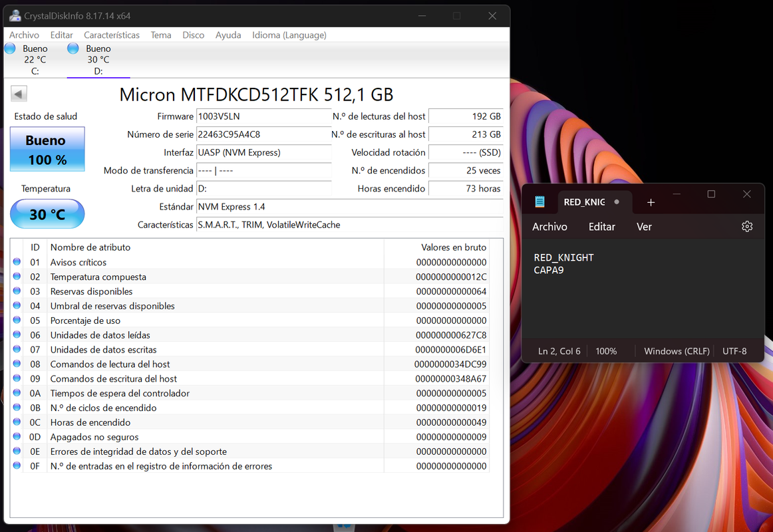This screenshot has width=773, height=532.
Task: Click the Interfaz field UASP (NVM Express)
Action: point(263,152)
